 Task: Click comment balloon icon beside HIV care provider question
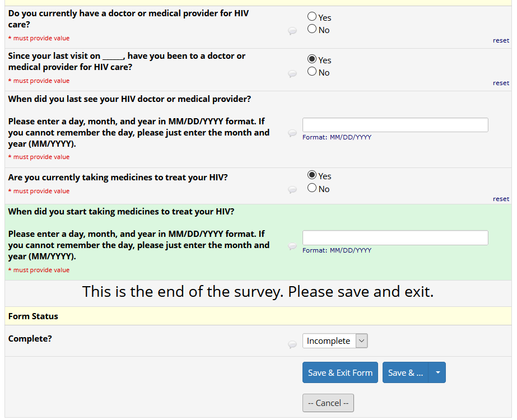(292, 31)
